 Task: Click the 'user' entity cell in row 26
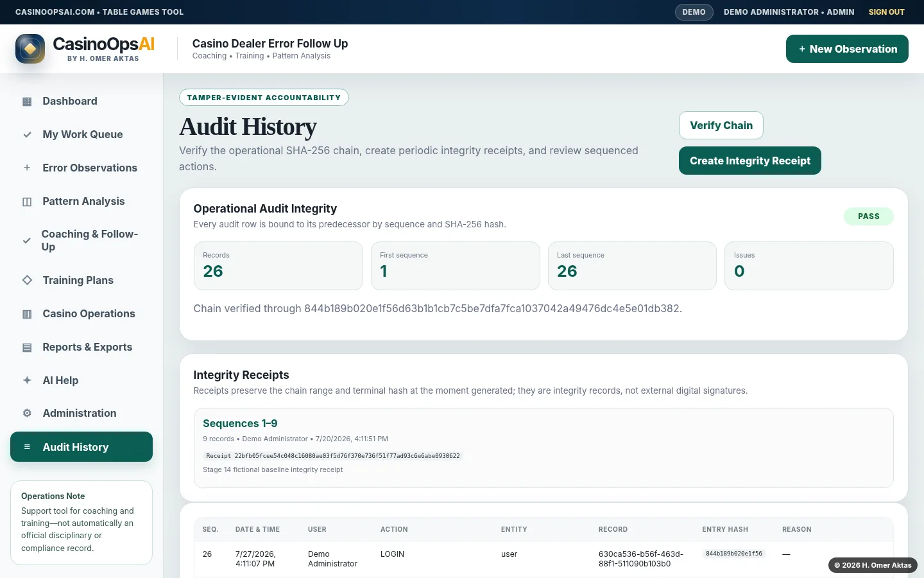point(509,554)
